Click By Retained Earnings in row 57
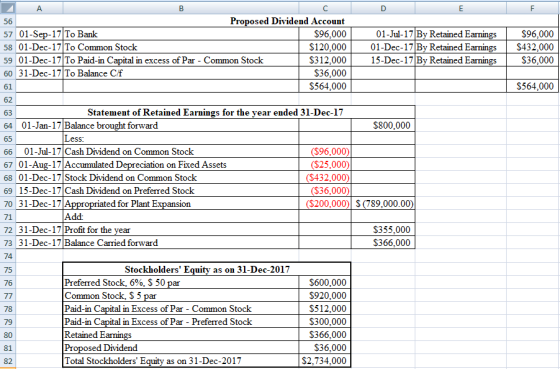560x369 pixels. click(x=461, y=34)
